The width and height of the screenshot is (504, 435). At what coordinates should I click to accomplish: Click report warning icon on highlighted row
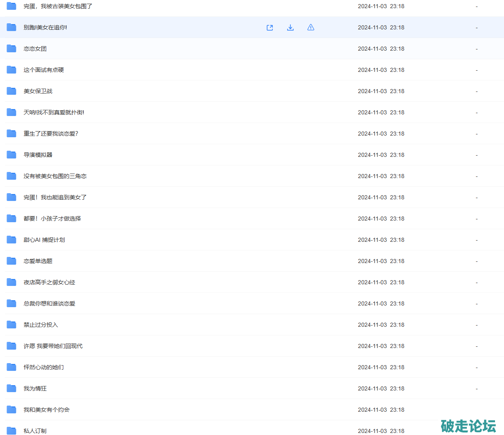(311, 27)
